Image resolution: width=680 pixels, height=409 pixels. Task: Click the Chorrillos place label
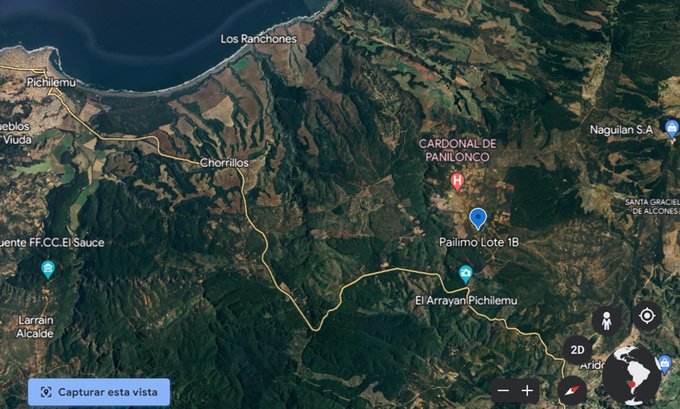pos(224,163)
